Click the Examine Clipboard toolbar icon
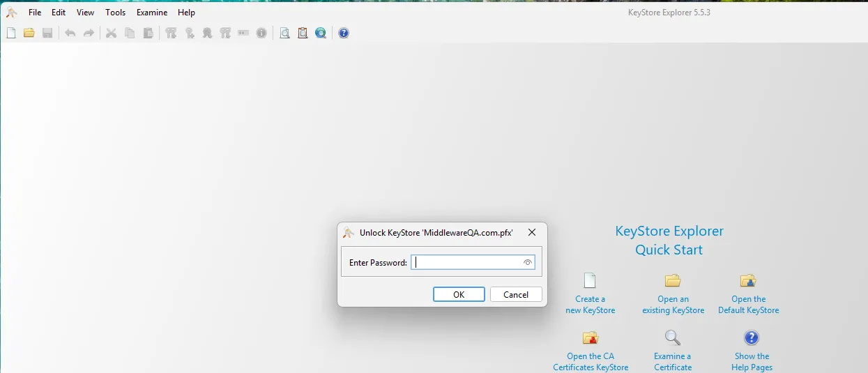 click(303, 33)
